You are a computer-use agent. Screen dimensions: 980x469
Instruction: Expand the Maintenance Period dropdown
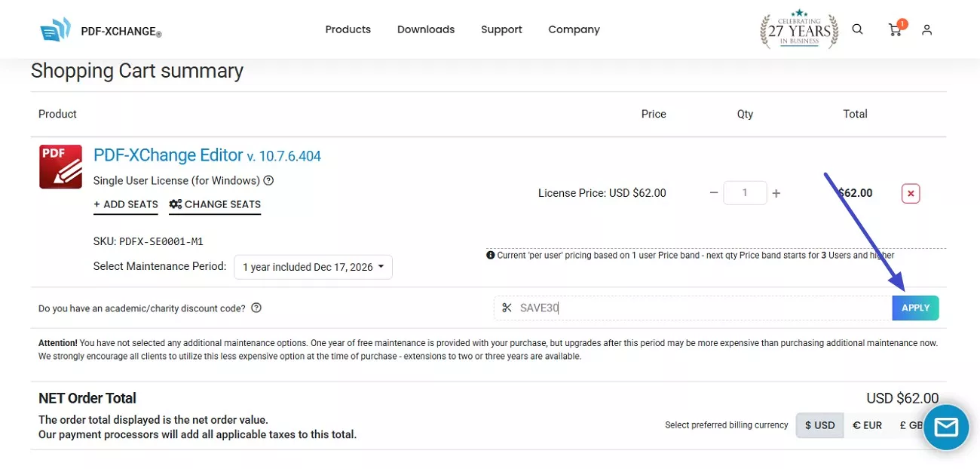[x=313, y=267]
